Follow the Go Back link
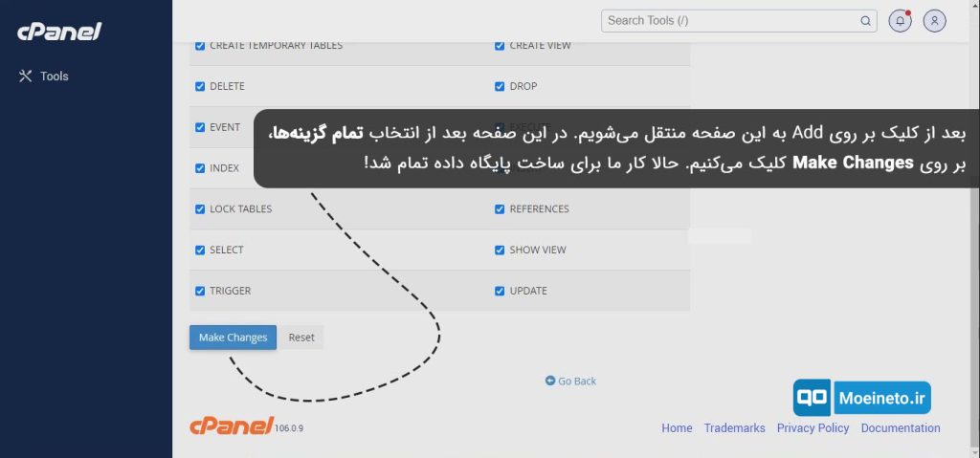The width and height of the screenshot is (980, 458). 570,382
